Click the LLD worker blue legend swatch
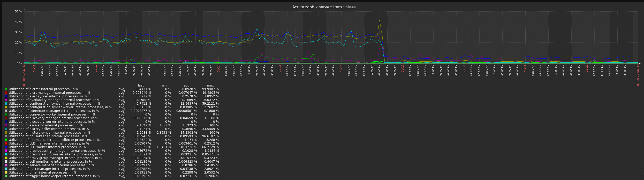Screen dimensions: 644x180 [6, 147]
